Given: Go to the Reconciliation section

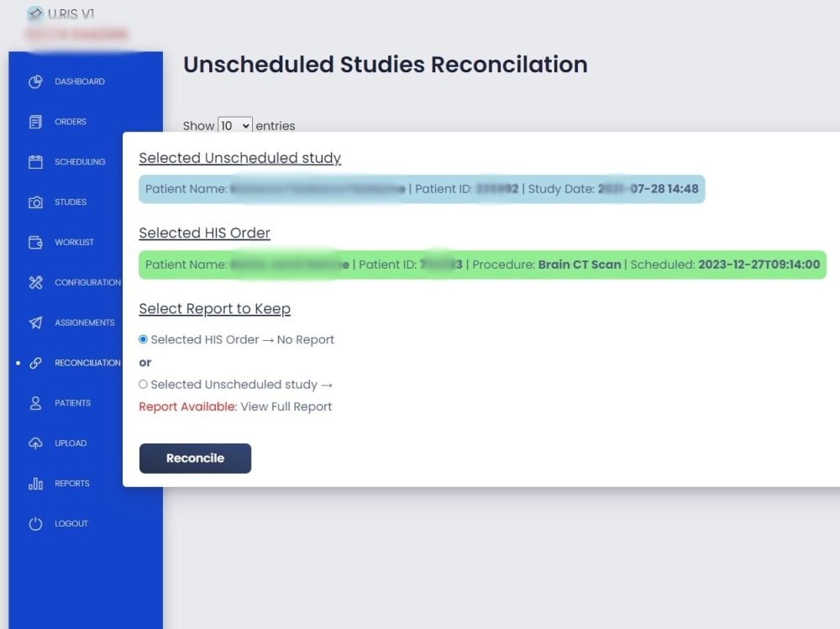Looking at the screenshot, I should click(35, 362).
